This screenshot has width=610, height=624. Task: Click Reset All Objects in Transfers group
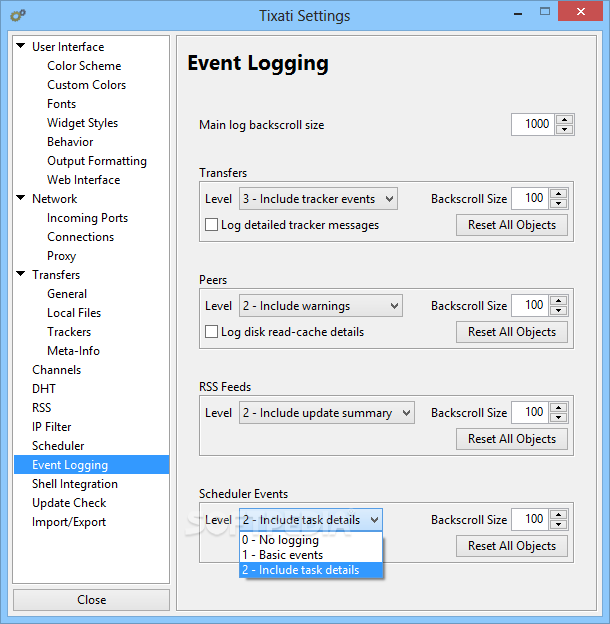coord(512,225)
